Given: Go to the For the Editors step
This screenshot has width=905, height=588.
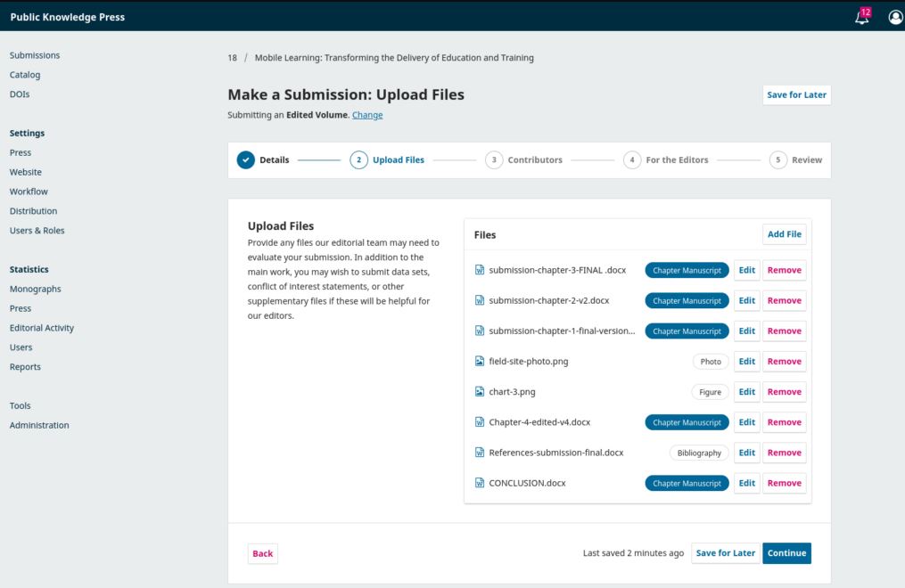Looking at the screenshot, I should 665,159.
